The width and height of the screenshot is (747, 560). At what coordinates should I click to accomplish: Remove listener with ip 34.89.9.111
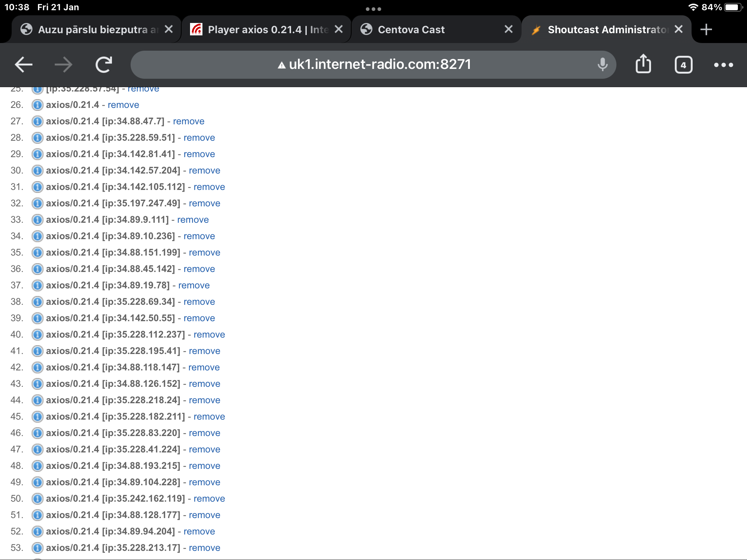point(193,220)
